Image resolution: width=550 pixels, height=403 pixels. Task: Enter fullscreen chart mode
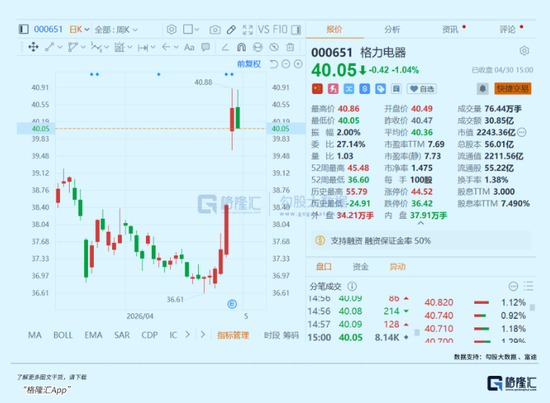tap(248, 30)
